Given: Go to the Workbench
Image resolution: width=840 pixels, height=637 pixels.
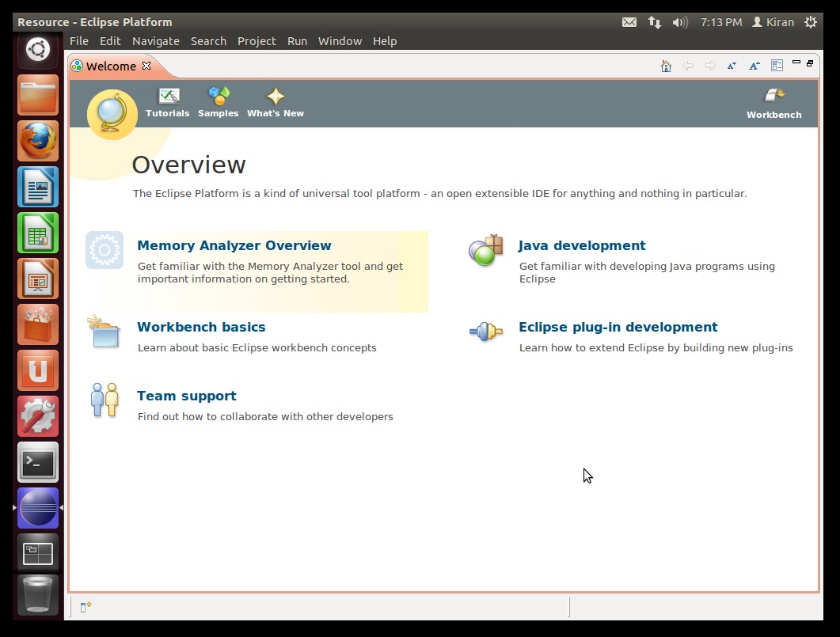Looking at the screenshot, I should click(x=773, y=104).
